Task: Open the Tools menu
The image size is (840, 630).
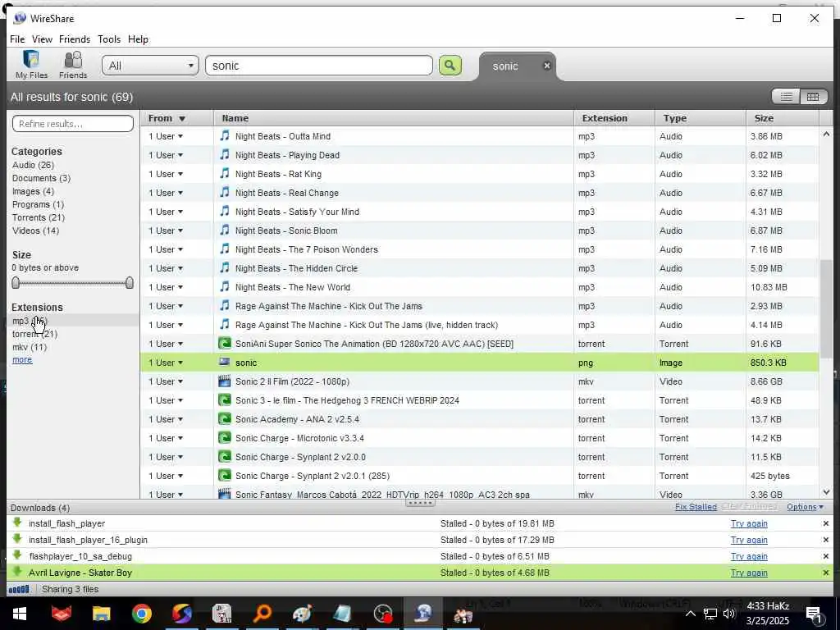Action: pyautogui.click(x=109, y=39)
